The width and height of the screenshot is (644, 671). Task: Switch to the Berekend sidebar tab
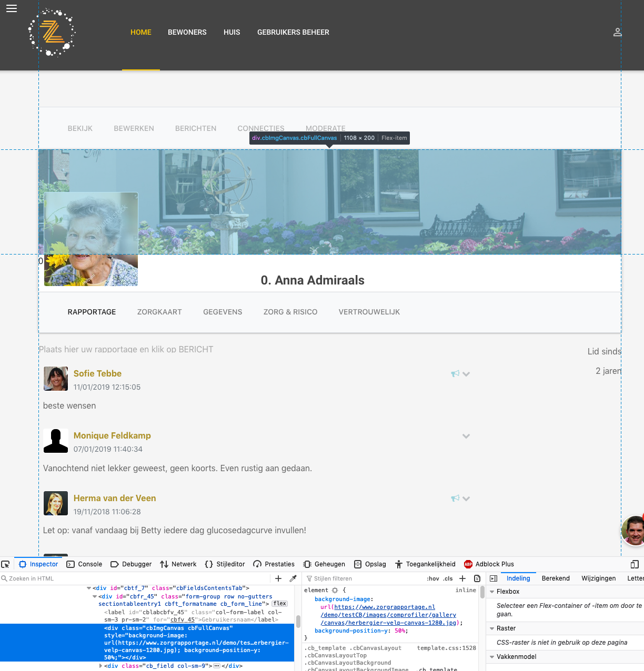556,578
